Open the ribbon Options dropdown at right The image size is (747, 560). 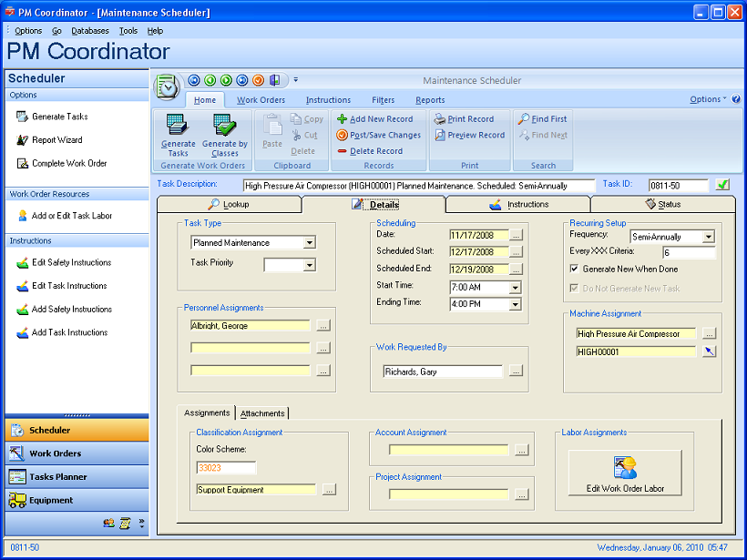(x=708, y=99)
